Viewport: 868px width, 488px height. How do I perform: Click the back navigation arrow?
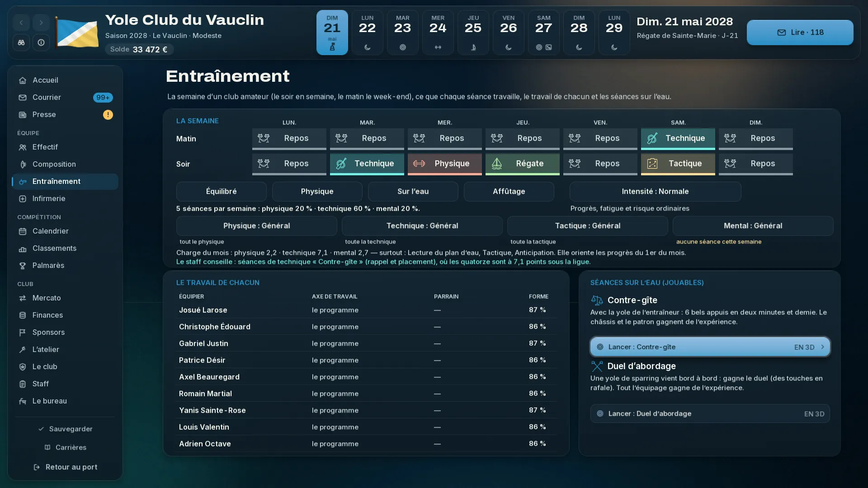[x=21, y=23]
